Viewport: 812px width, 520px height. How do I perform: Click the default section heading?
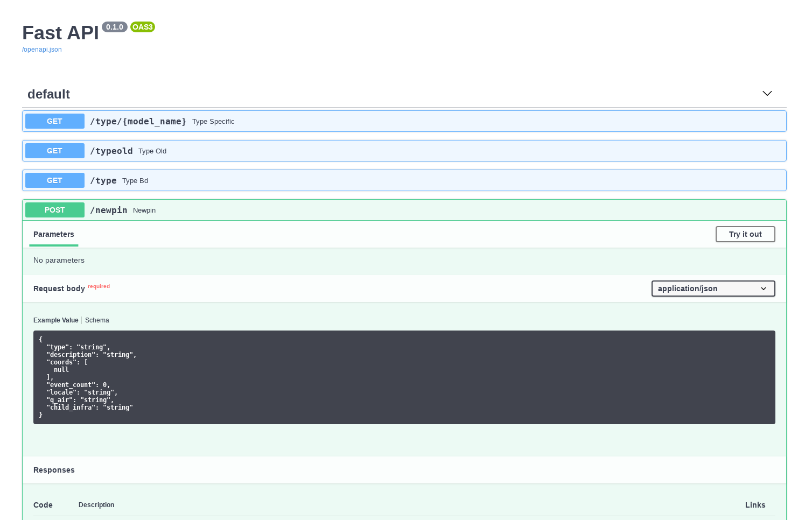click(x=48, y=94)
